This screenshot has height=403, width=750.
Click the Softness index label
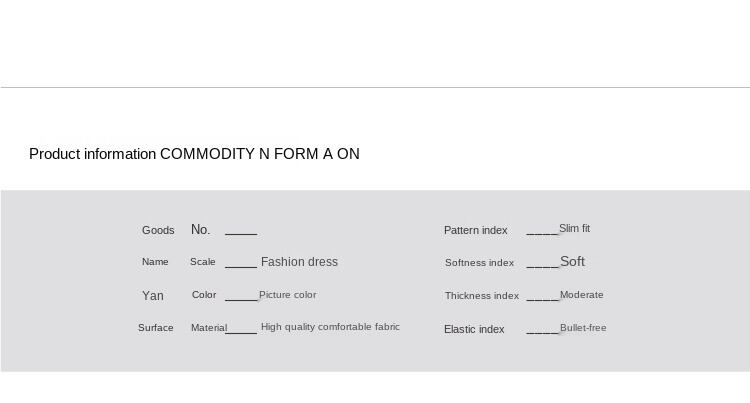coord(479,263)
